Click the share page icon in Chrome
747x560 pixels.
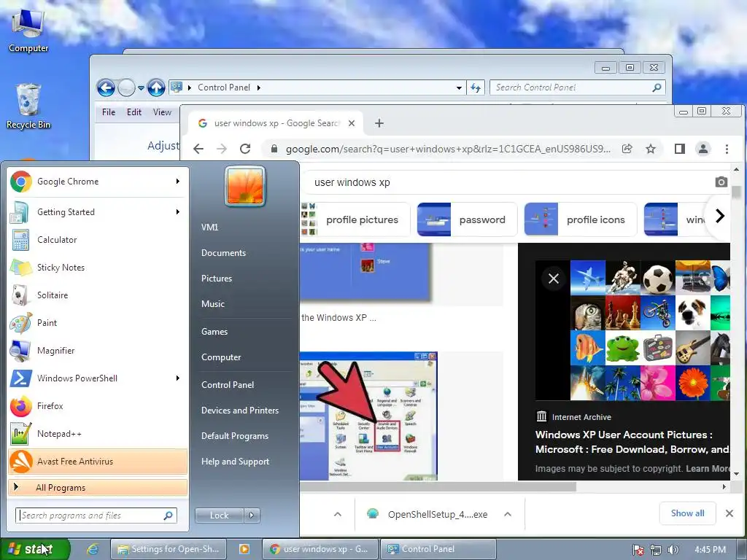point(627,149)
